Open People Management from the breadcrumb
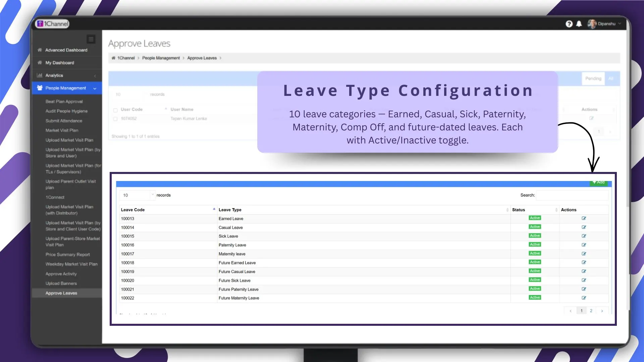Image resolution: width=644 pixels, height=362 pixels. pyautogui.click(x=161, y=58)
